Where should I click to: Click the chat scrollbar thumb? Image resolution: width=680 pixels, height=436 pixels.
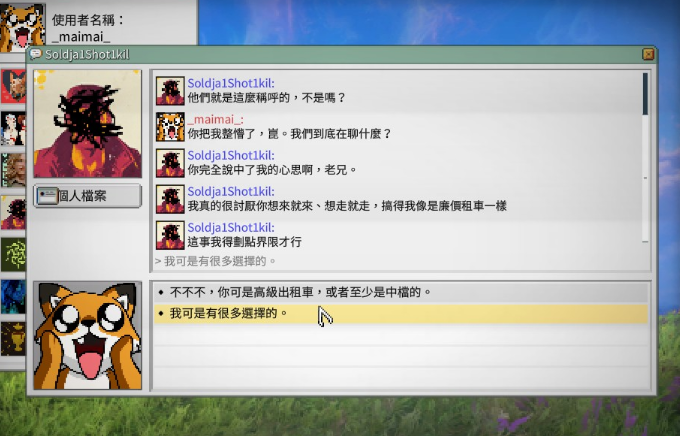point(645,94)
